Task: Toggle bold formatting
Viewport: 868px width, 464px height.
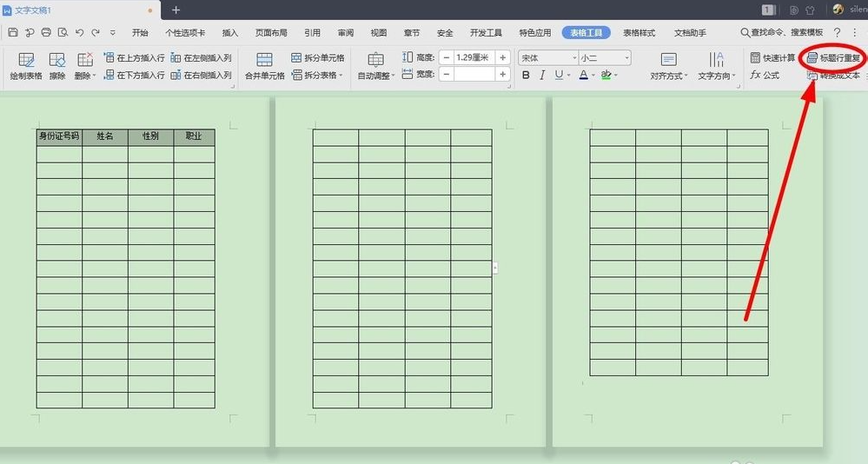Action: [526, 76]
